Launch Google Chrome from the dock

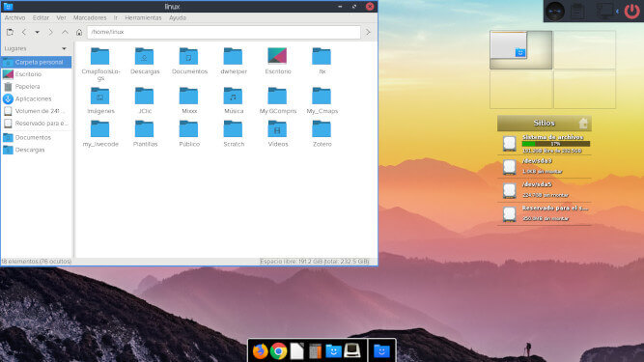[278, 351]
